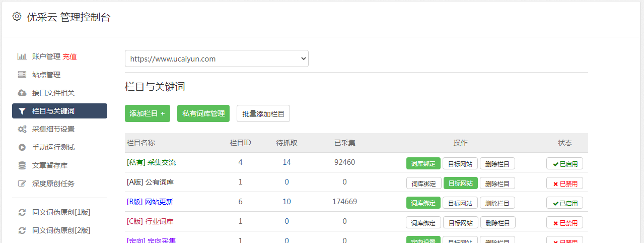The image size is (644, 243).
Task: Click the [私有] 采集交流 column name
Action: [x=151, y=162]
